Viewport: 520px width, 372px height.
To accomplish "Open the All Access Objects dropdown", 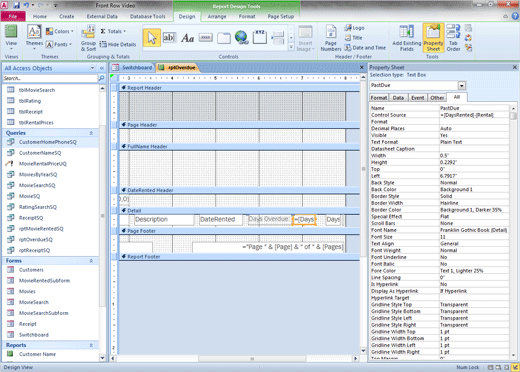I will pos(92,68).
